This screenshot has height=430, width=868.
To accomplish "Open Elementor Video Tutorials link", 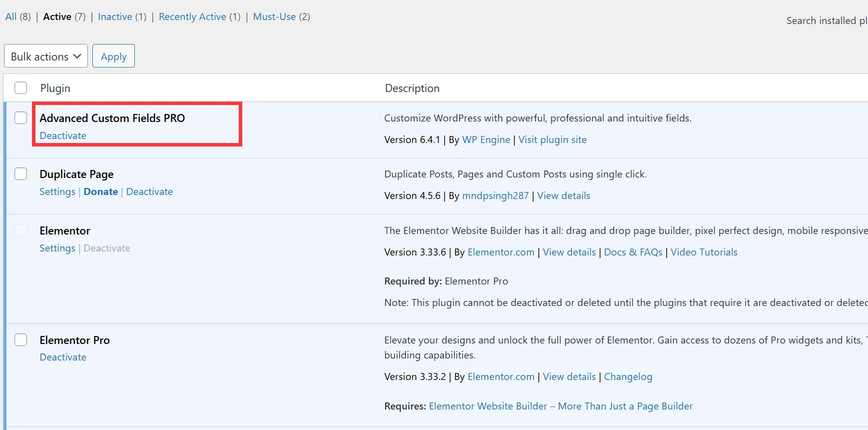I will [704, 252].
